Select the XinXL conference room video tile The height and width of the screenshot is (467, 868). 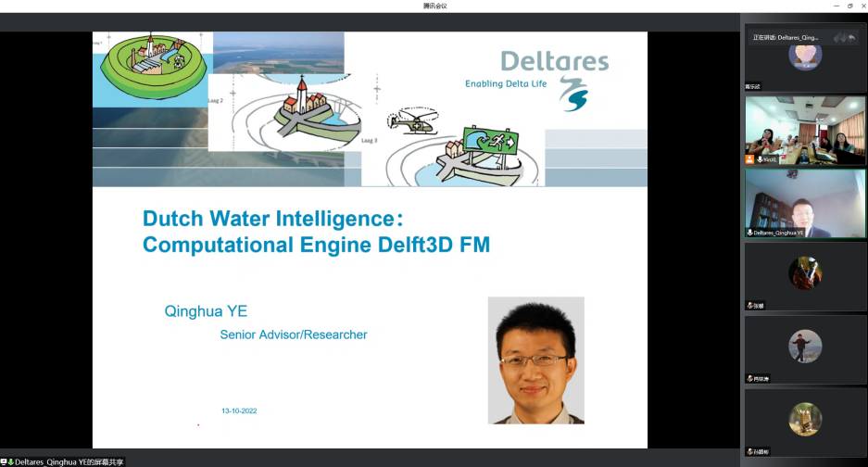(805, 131)
